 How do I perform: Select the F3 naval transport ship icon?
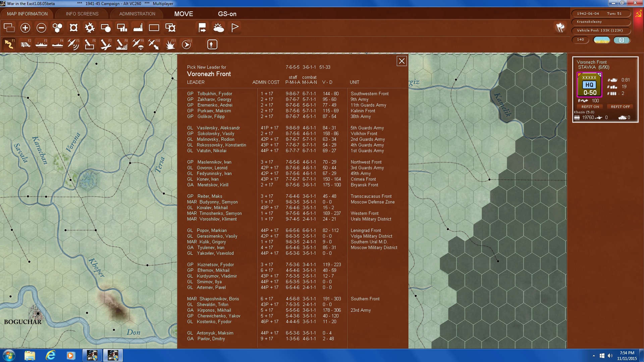click(x=42, y=44)
